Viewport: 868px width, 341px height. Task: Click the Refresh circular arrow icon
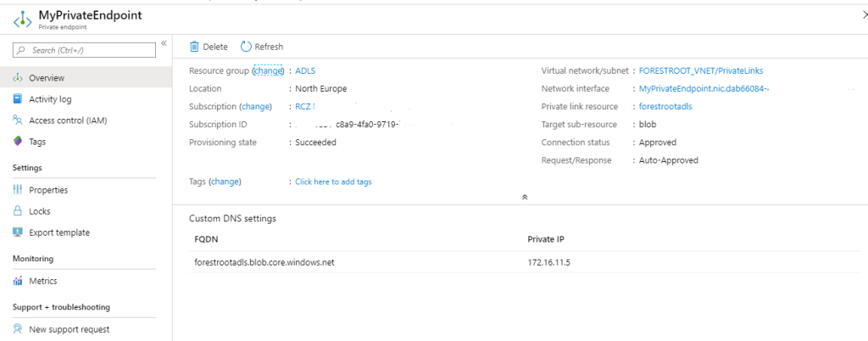pyautogui.click(x=246, y=47)
